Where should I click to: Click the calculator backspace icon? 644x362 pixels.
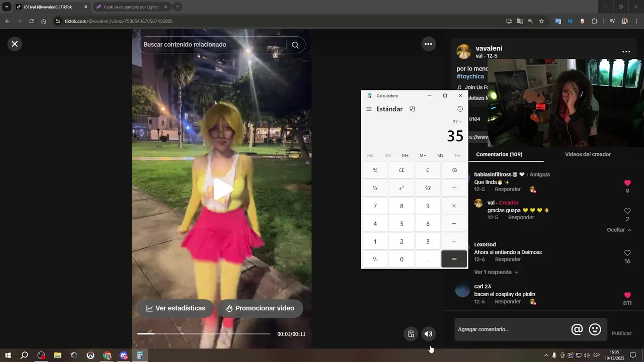click(454, 170)
